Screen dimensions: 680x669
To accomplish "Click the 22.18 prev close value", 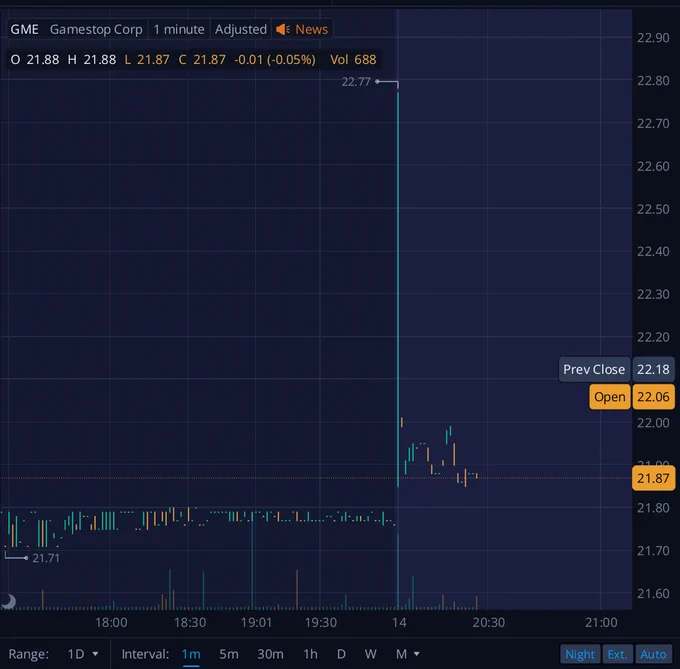I will point(653,369).
